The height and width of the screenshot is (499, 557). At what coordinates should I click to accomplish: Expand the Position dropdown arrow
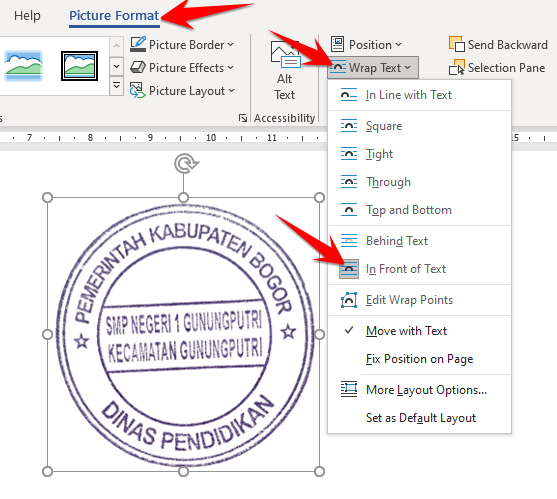399,45
